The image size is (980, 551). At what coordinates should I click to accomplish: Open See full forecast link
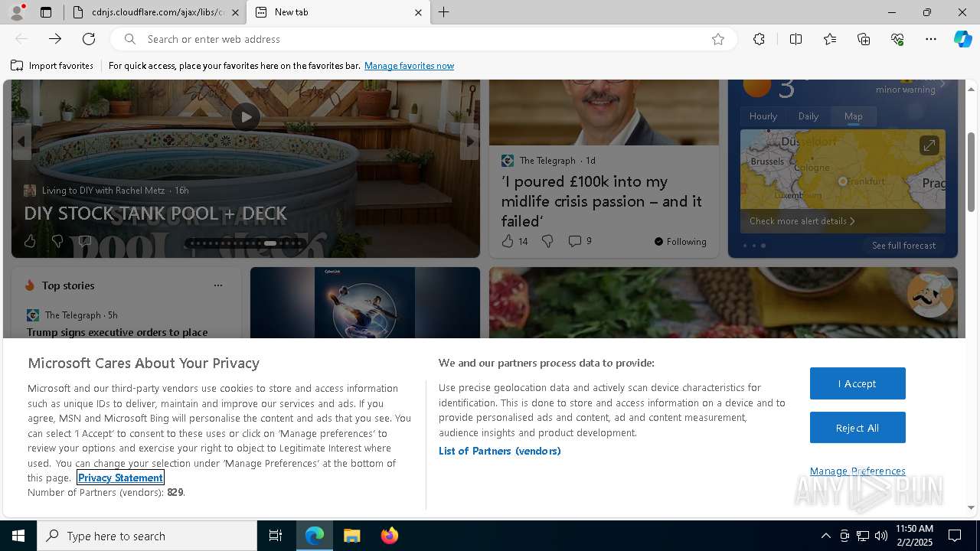tap(903, 246)
